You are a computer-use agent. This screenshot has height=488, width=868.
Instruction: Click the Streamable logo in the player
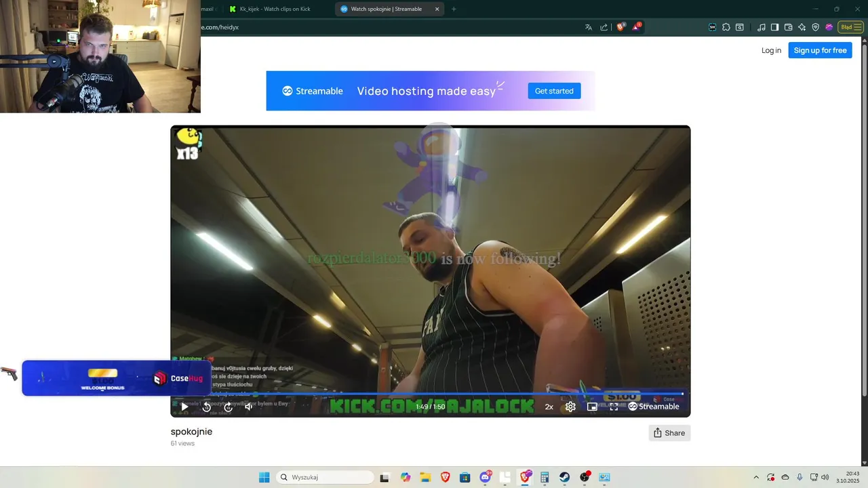coord(654,407)
